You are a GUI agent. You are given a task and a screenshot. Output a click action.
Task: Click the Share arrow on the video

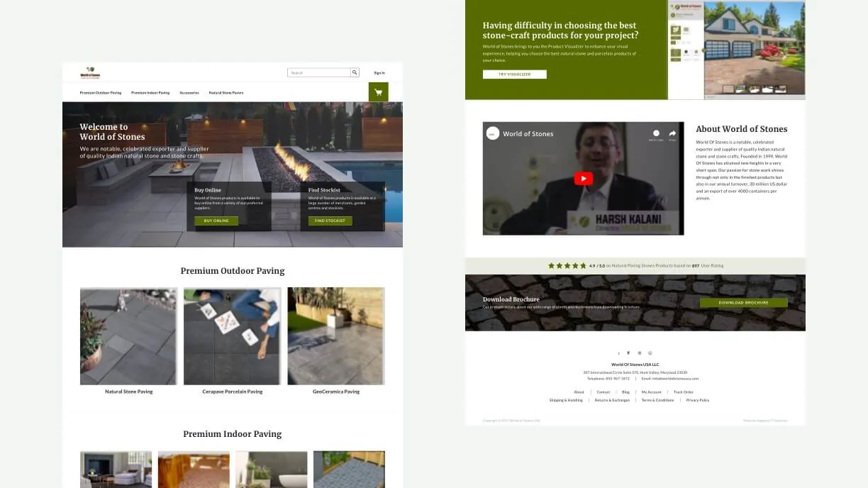pyautogui.click(x=672, y=133)
